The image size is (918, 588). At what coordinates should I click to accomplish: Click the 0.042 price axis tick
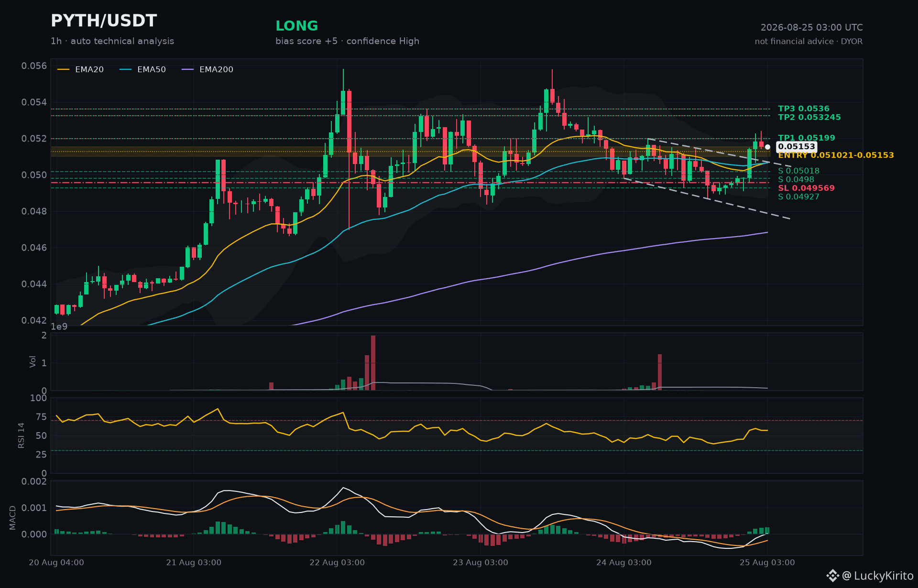34,320
